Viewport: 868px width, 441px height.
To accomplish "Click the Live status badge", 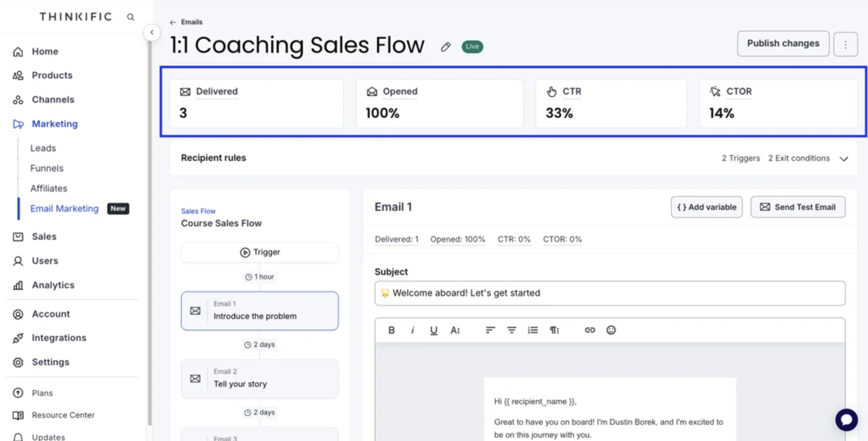I will pos(472,47).
